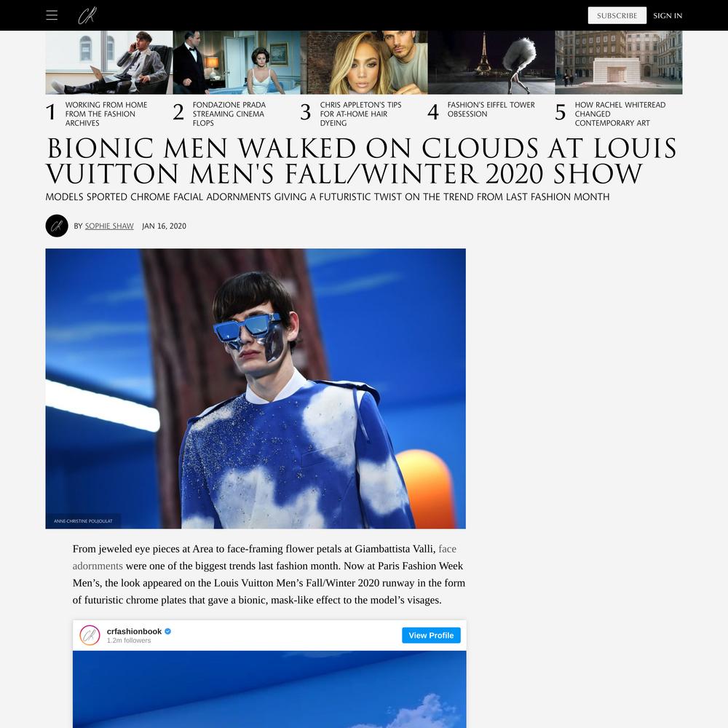Read 'Working From Home From The Fashion Archives'
This screenshot has width=728, height=728.
point(106,114)
